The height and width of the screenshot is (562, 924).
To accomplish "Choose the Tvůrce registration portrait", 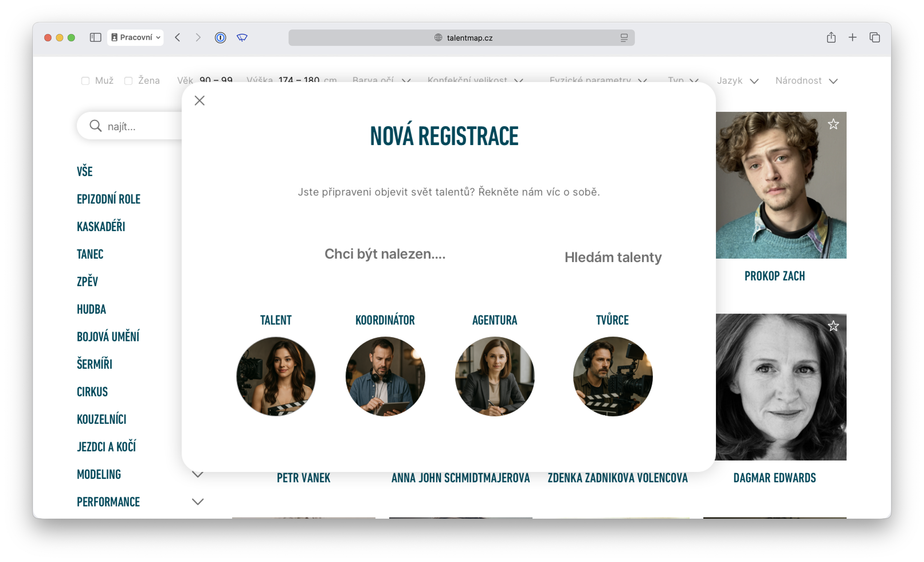I will [613, 376].
